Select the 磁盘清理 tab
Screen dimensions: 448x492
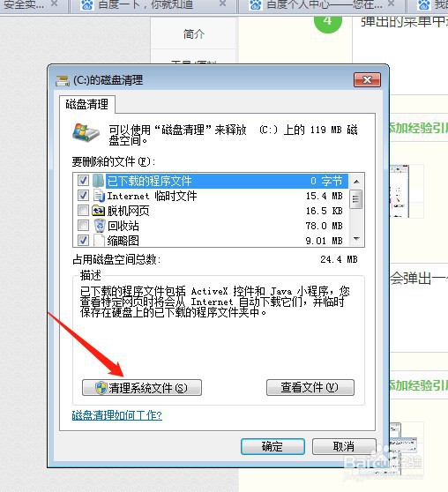coord(87,104)
